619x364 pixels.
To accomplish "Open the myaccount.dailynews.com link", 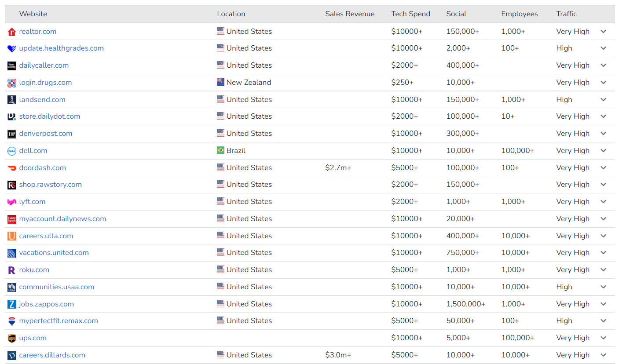I will [x=62, y=219].
